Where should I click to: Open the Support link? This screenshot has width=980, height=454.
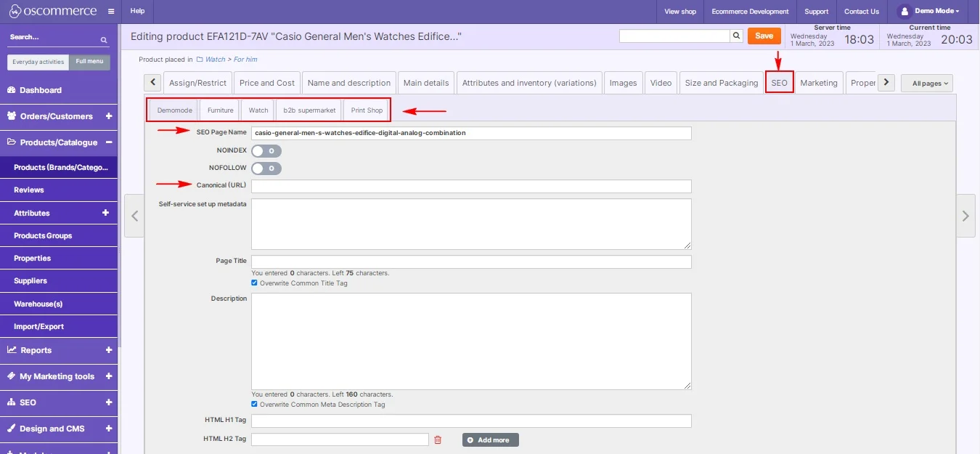point(817,12)
